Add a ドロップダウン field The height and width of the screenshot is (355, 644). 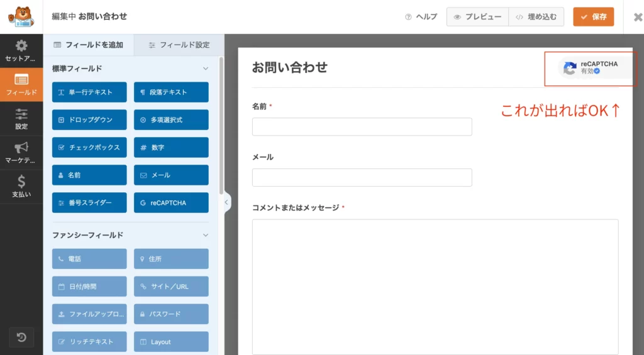click(89, 120)
